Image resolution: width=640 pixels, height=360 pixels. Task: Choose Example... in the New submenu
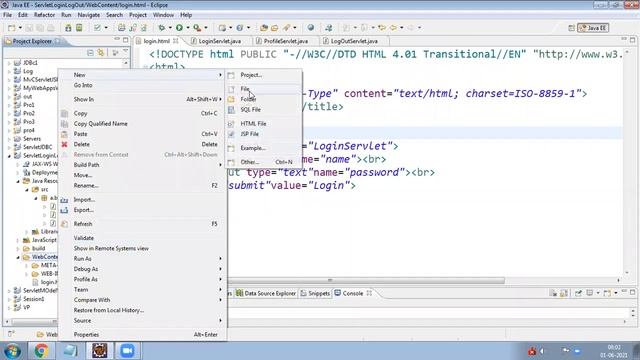(x=263, y=148)
